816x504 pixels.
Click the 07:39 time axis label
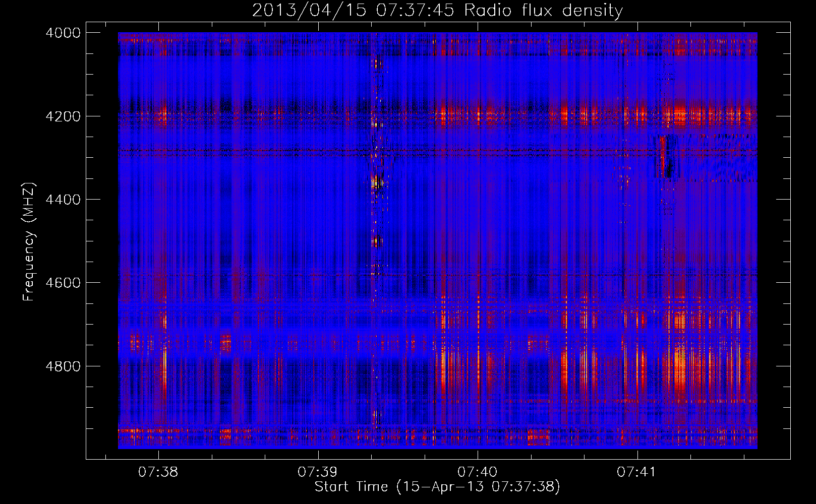click(318, 472)
